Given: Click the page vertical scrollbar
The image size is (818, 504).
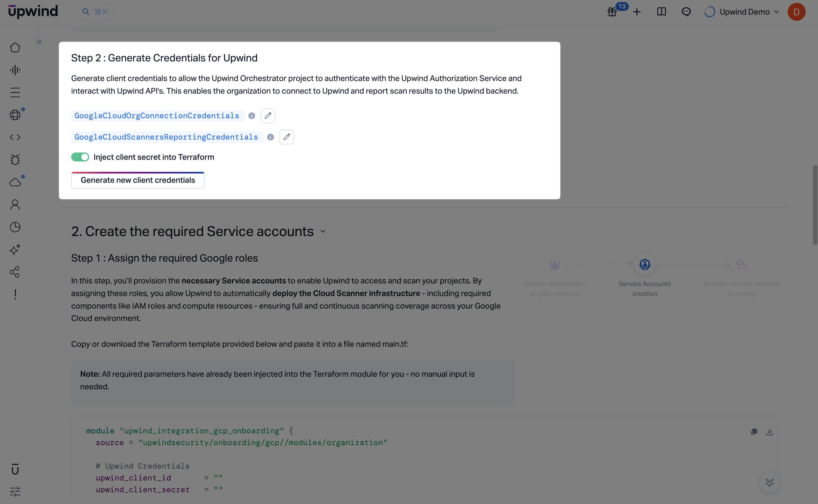Looking at the screenshot, I should [x=815, y=205].
